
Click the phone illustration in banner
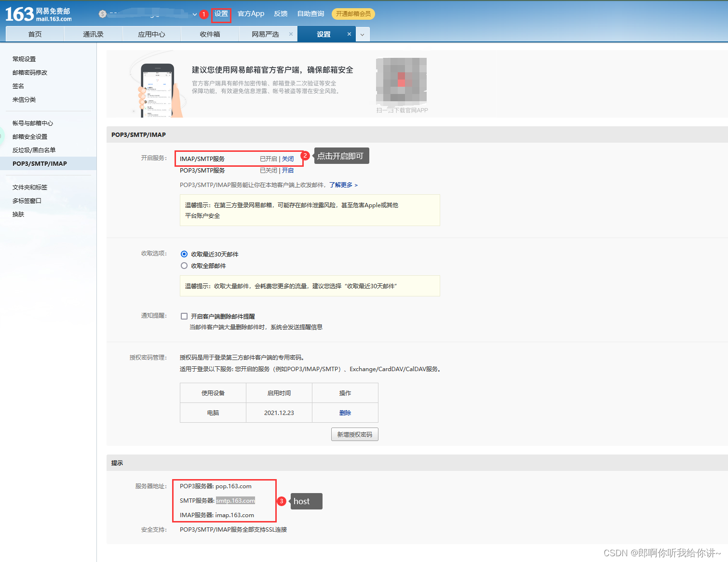coord(157,90)
